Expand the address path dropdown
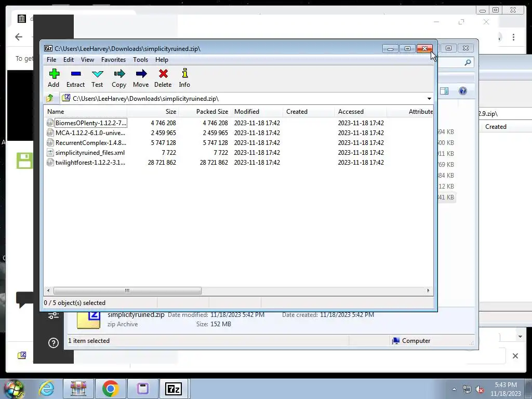The width and height of the screenshot is (532, 399). (x=429, y=99)
